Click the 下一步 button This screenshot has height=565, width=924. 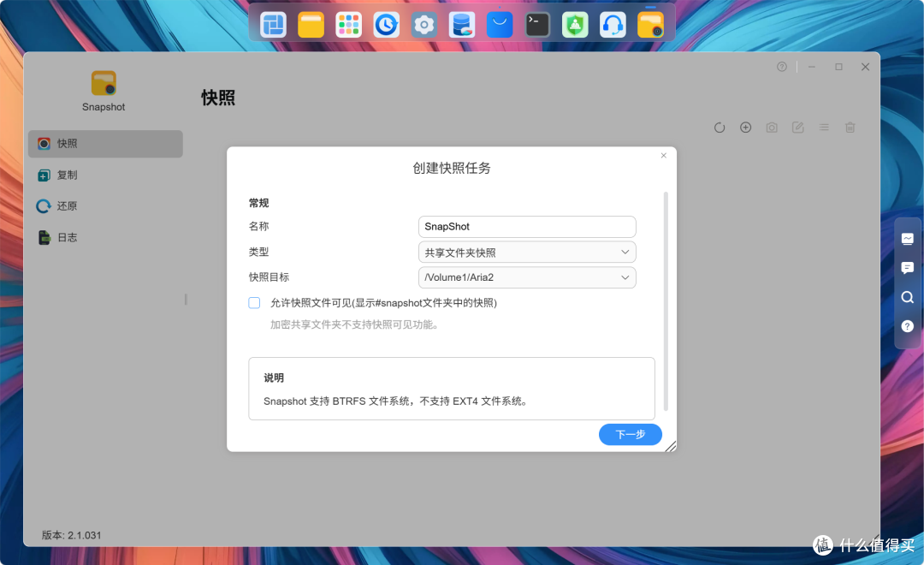coord(630,435)
